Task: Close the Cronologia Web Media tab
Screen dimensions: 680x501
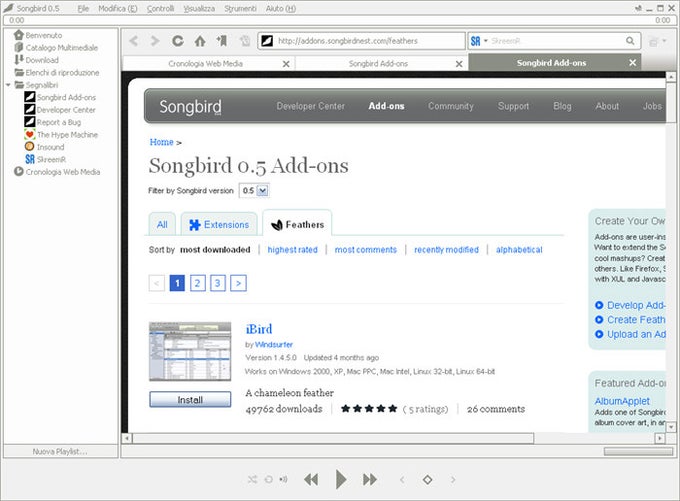Action: (x=286, y=64)
